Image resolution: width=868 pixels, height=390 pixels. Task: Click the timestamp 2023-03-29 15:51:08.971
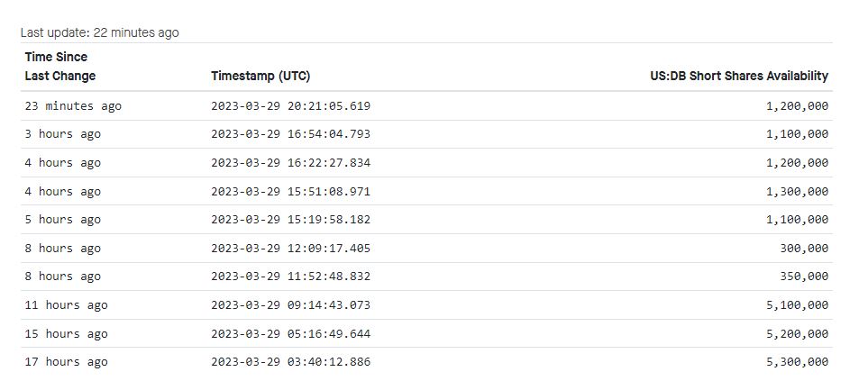click(x=290, y=191)
